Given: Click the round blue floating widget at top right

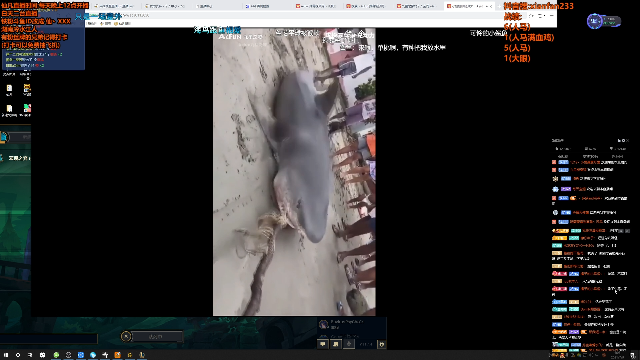Looking at the screenshot, I should click(x=594, y=21).
